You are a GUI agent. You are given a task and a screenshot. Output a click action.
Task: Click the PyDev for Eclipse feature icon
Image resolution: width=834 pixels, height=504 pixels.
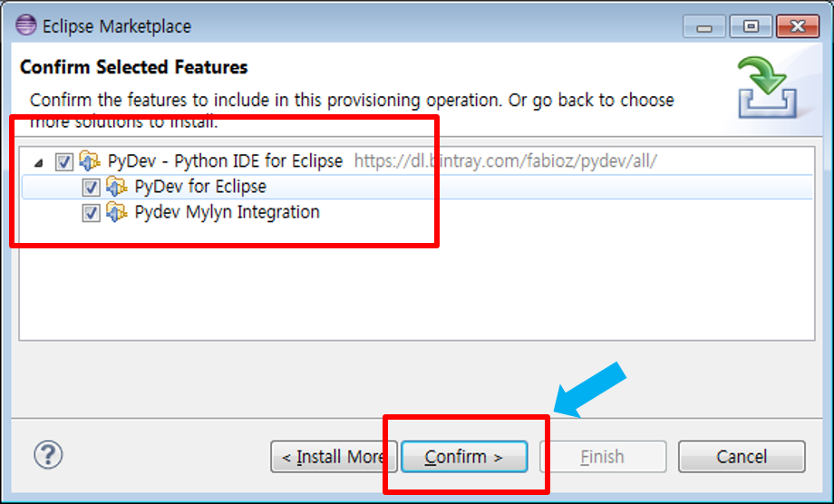[x=117, y=188]
